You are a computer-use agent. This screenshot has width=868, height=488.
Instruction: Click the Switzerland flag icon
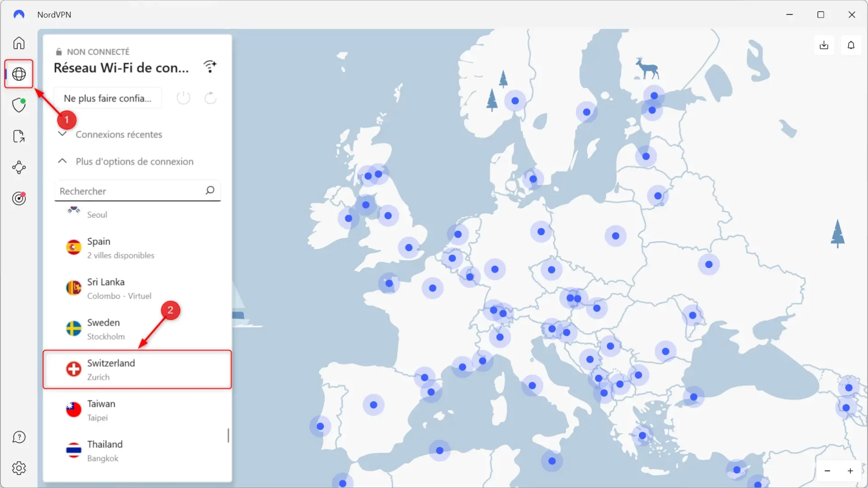[74, 369]
